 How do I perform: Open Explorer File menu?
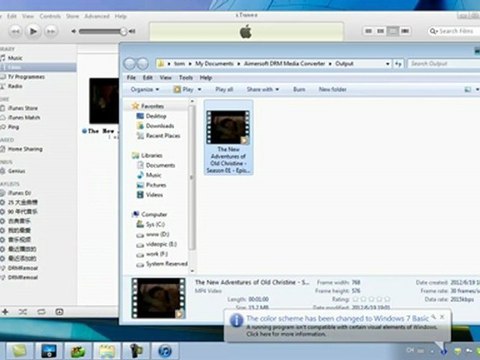(x=131, y=77)
